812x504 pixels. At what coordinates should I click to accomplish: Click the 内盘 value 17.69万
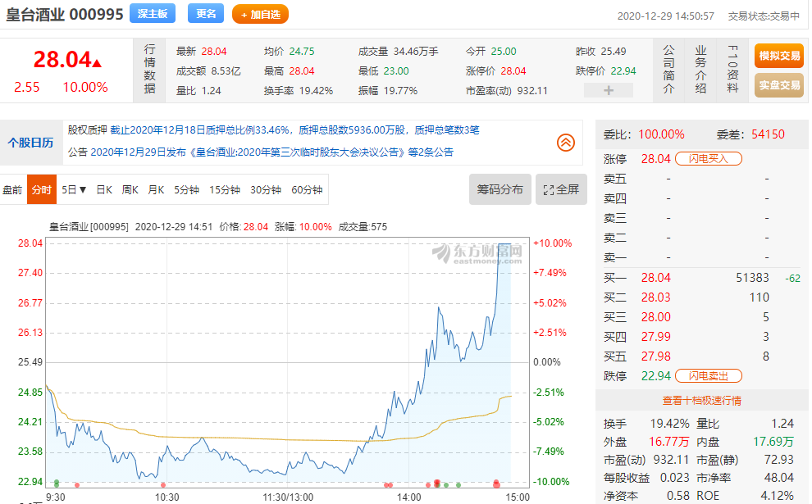point(773,442)
